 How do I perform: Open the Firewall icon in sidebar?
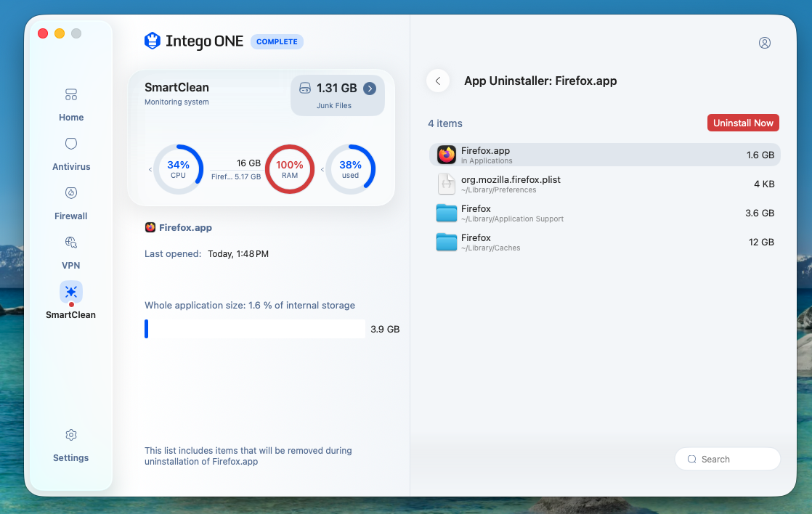[71, 193]
